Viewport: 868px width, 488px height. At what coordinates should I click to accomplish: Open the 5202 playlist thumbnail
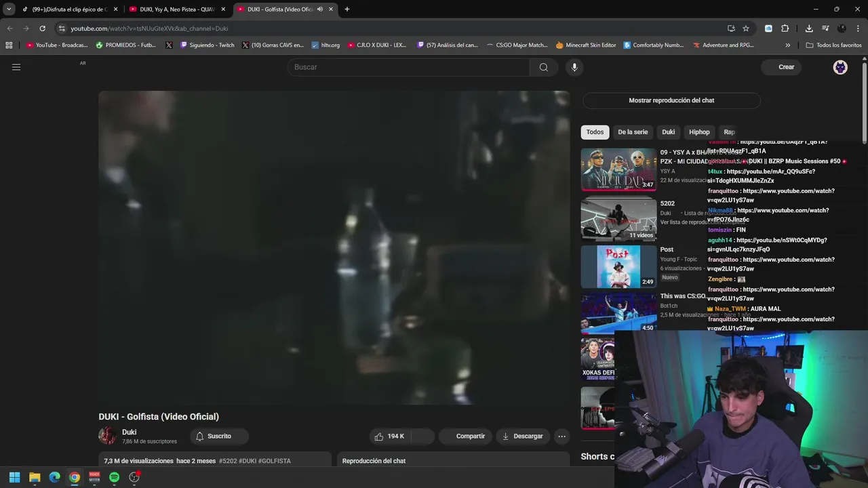pyautogui.click(x=618, y=219)
